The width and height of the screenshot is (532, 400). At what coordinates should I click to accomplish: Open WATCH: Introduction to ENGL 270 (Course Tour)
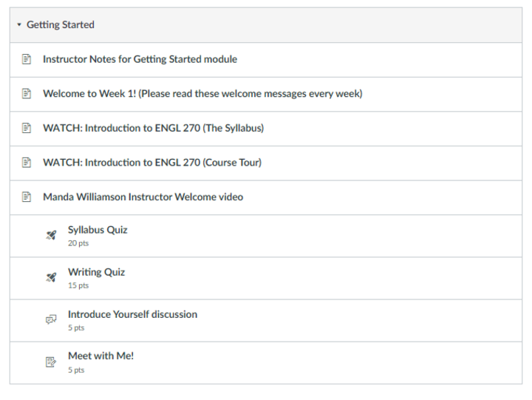click(151, 163)
